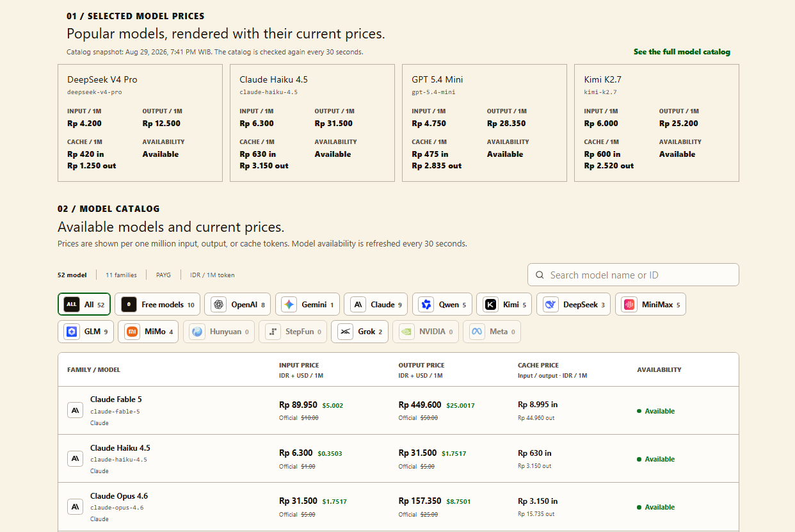795x532 pixels.
Task: Click Available status for Claude Fable 5
Action: pos(656,411)
